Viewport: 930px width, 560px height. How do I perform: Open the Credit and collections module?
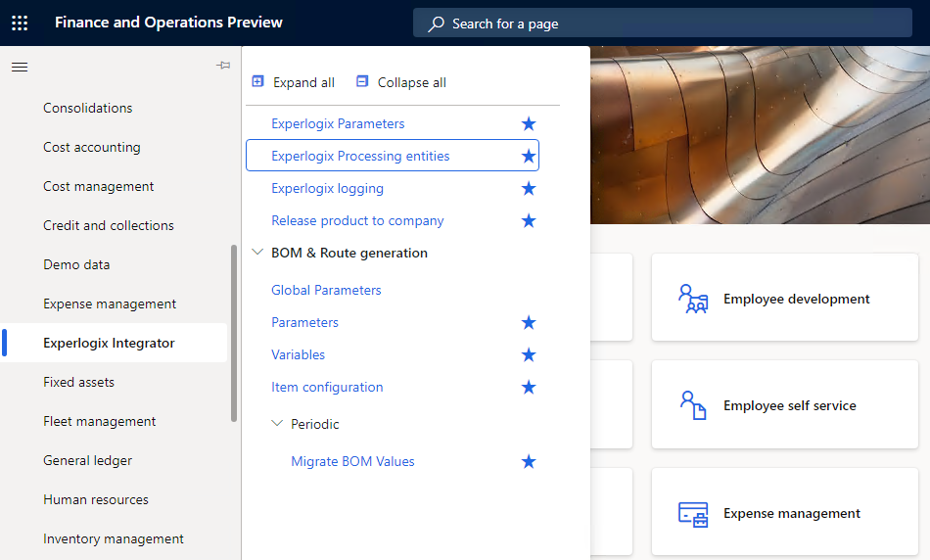click(109, 225)
